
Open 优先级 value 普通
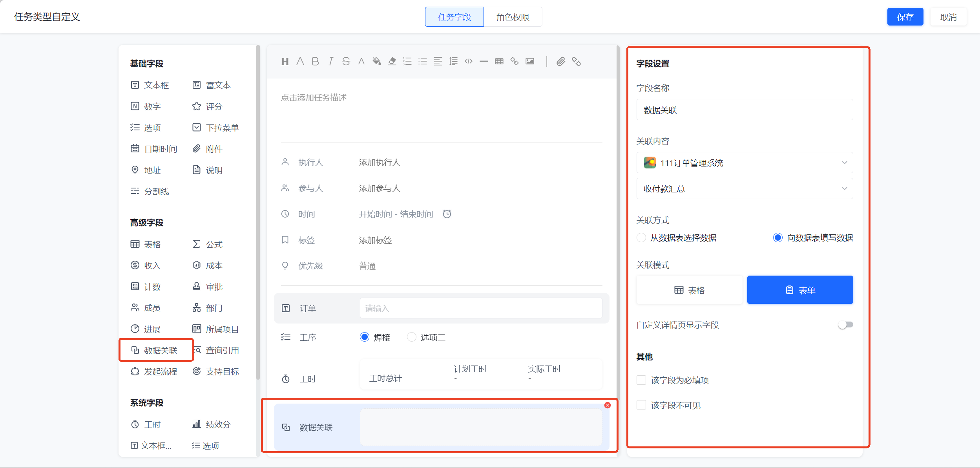(x=367, y=266)
